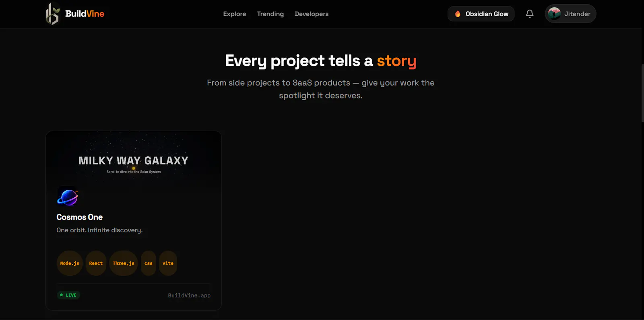This screenshot has height=320, width=644.
Task: Select the vite tag
Action: (x=168, y=263)
